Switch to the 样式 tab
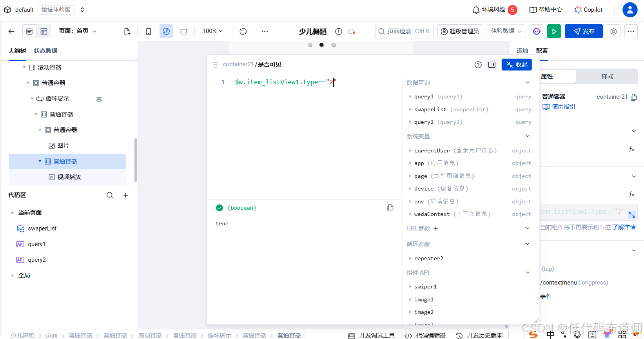The height and width of the screenshot is (339, 644). tap(607, 76)
